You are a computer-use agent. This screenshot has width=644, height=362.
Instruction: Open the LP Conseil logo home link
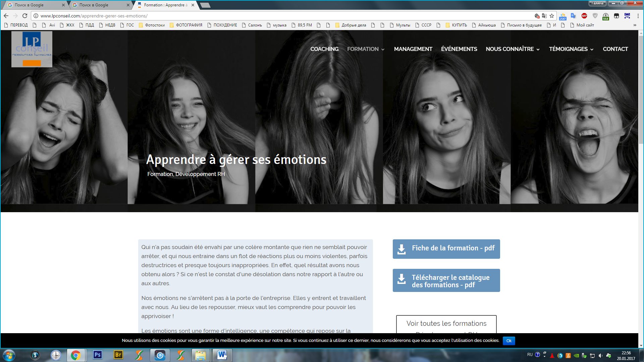click(x=32, y=49)
